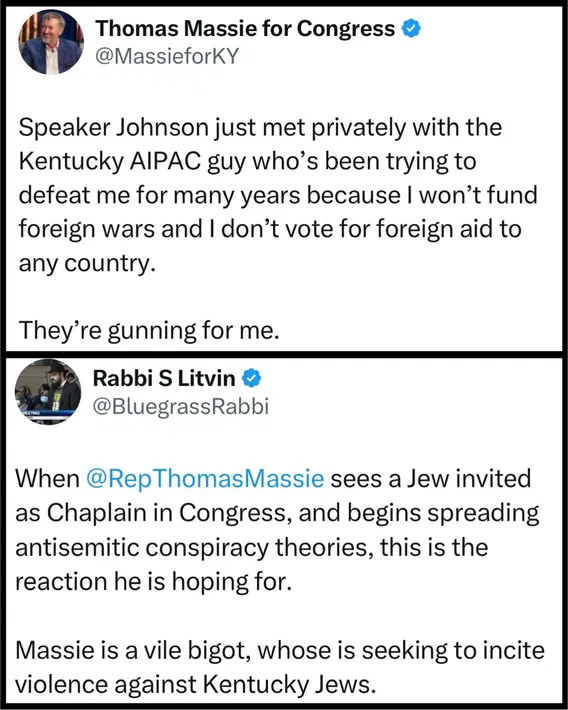Click "Kentucky Jews." at the reply's end

point(289,684)
